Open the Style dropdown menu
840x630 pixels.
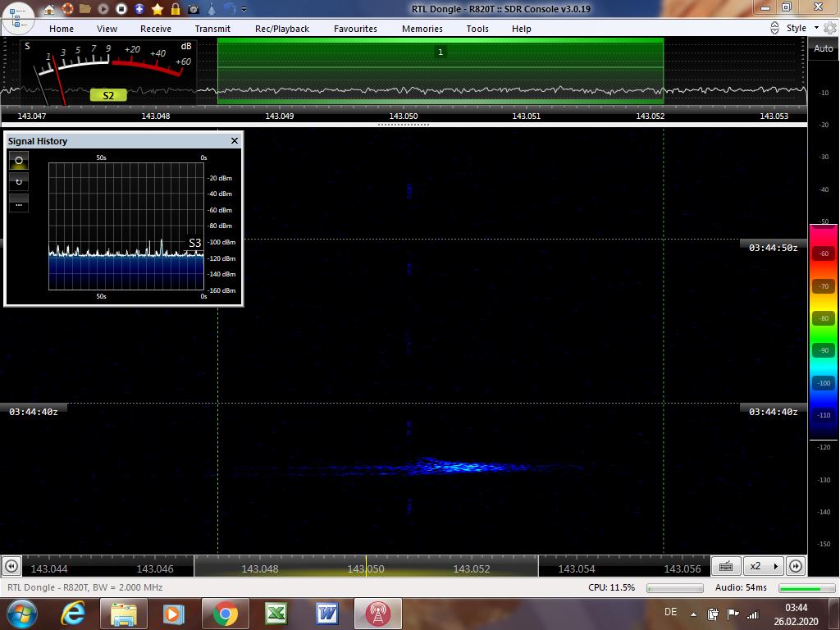pos(802,29)
